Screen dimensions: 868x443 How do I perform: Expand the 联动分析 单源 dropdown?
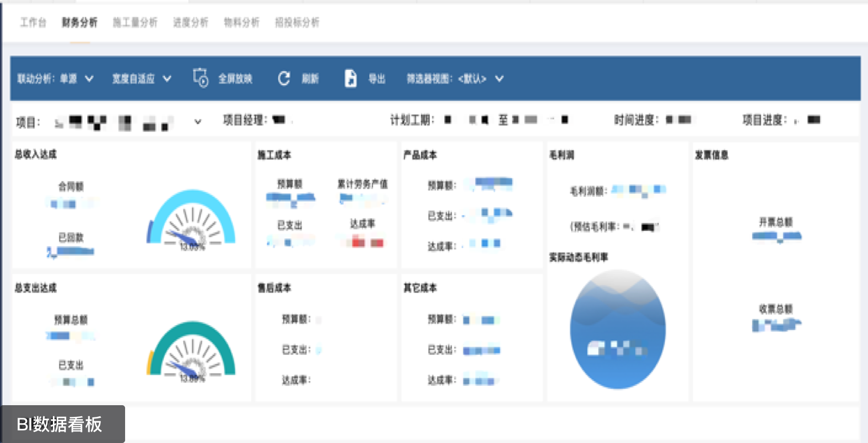89,79
